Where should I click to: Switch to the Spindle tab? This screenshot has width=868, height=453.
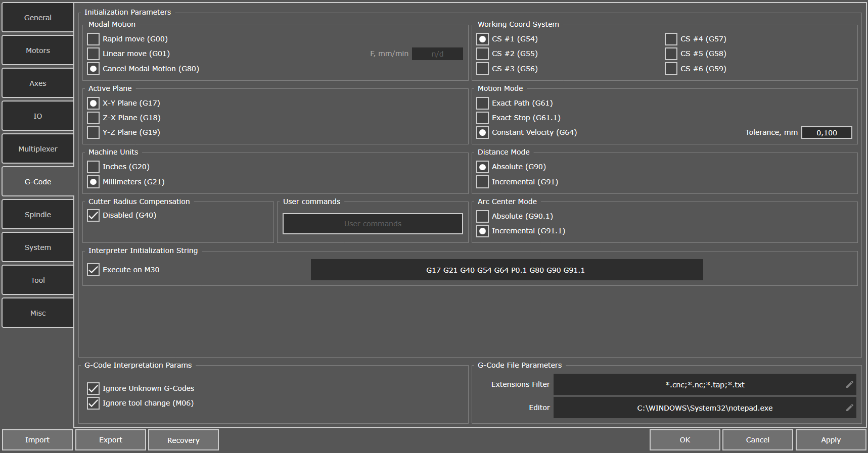point(38,214)
